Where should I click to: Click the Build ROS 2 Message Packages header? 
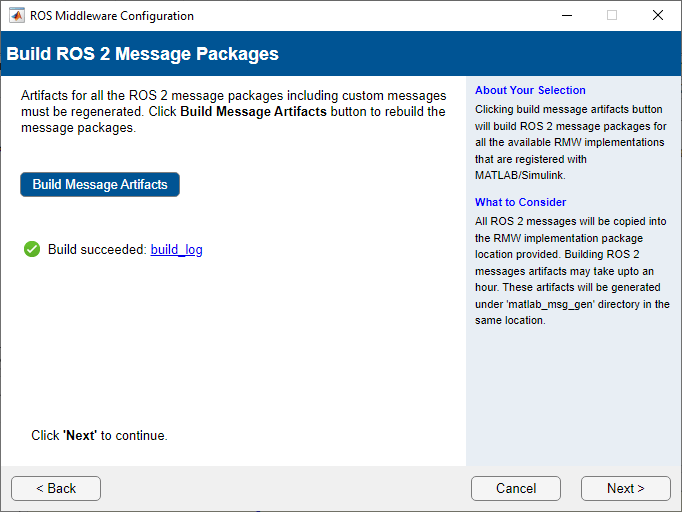point(143,54)
